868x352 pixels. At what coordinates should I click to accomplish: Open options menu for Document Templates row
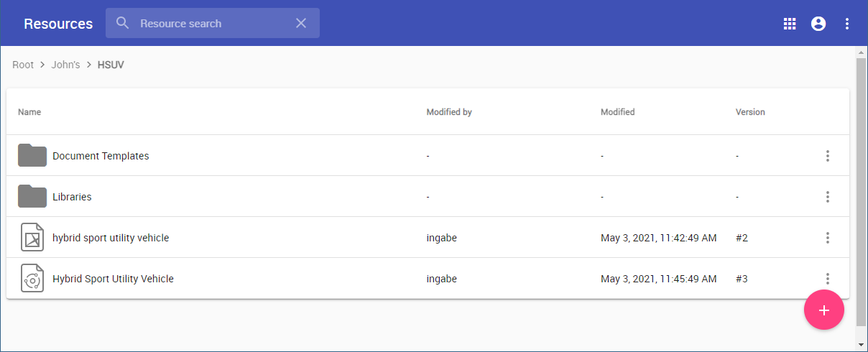828,156
